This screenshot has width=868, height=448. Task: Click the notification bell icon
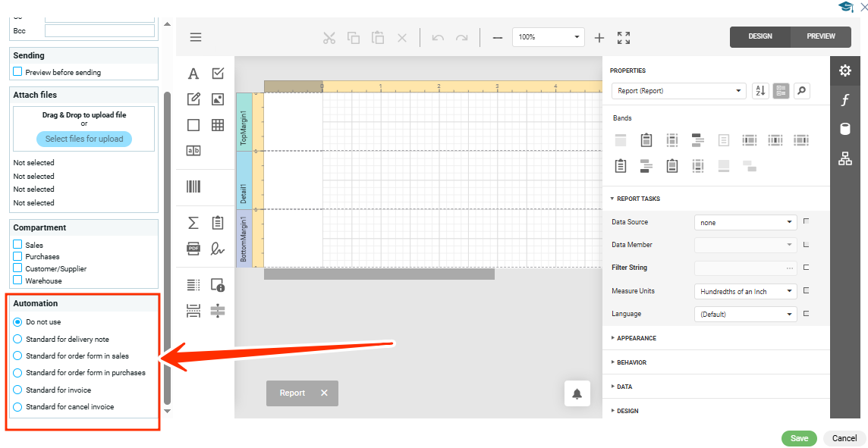(577, 393)
